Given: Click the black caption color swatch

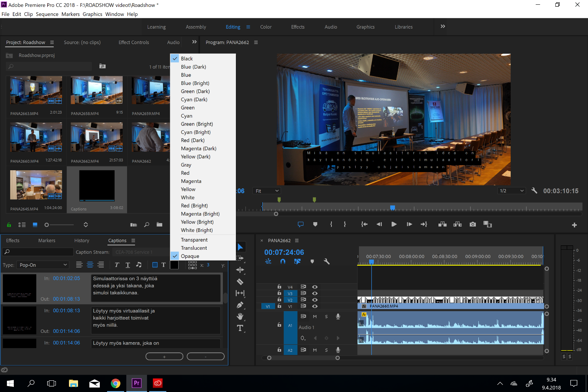Looking at the screenshot, I should (x=174, y=265).
